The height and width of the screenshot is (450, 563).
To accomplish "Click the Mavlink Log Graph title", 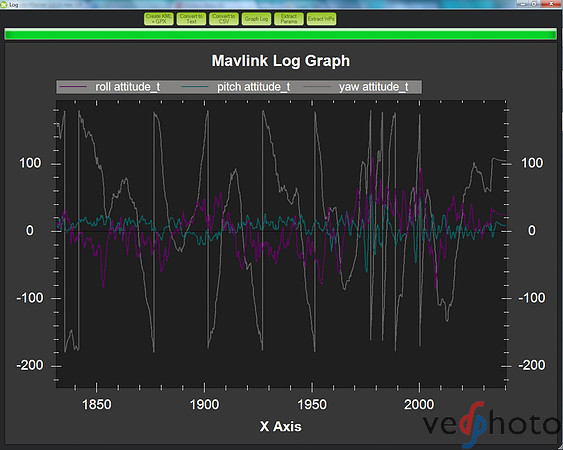I will pos(280,61).
